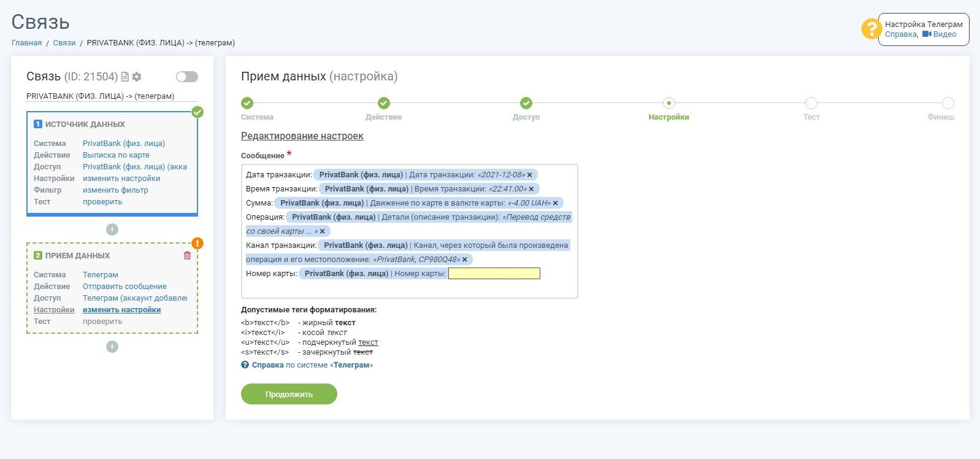This screenshot has width=980, height=459.
Task: Click изменить фильтр in the data source block
Action: (115, 190)
